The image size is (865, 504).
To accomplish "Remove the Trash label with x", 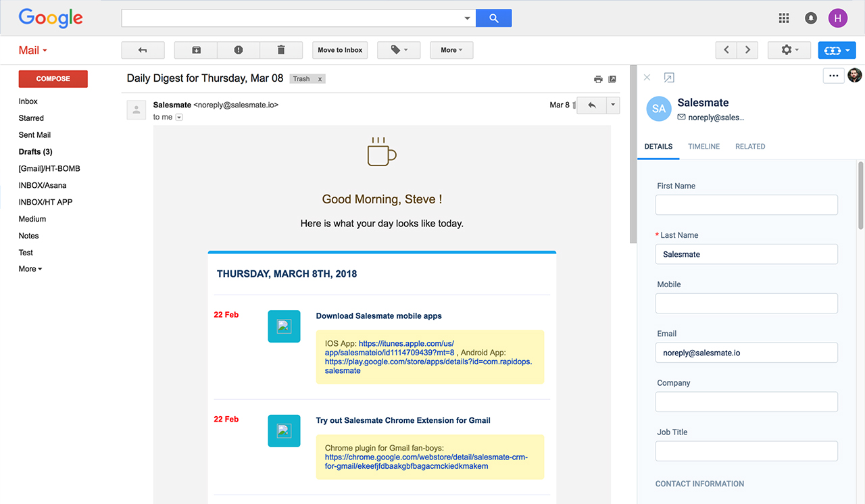I will (x=320, y=79).
